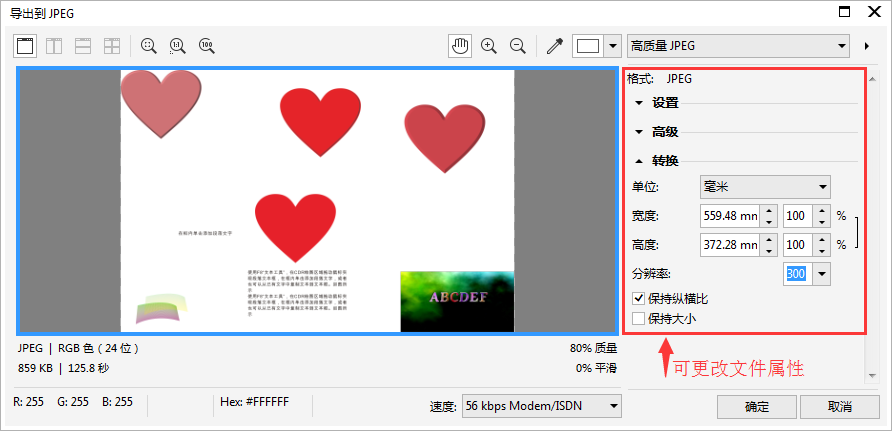Click the 100% zoom icon
Image resolution: width=892 pixels, height=431 pixels.
point(207,46)
